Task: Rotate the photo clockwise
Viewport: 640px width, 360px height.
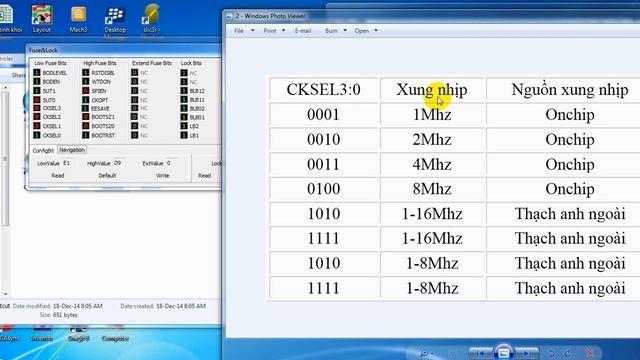Action: point(568,353)
